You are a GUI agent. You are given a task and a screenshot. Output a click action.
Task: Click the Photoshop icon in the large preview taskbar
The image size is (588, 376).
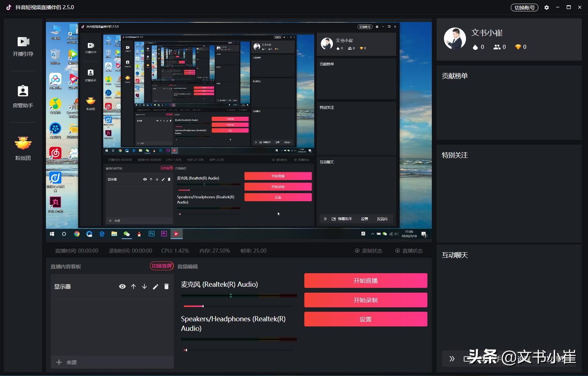tap(151, 234)
